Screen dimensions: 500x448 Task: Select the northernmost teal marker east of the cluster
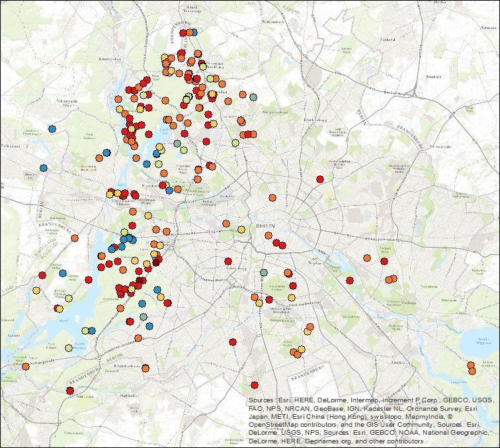coord(253,97)
